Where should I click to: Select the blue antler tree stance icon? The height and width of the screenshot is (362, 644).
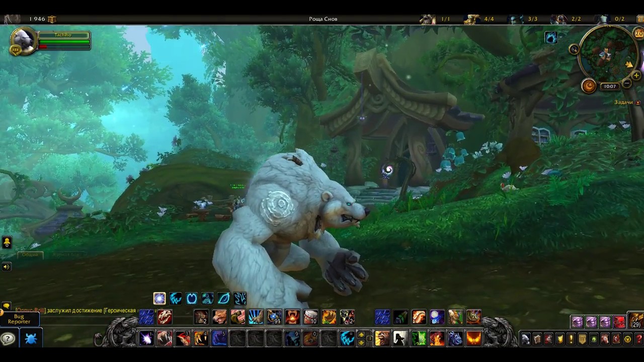(x=240, y=298)
